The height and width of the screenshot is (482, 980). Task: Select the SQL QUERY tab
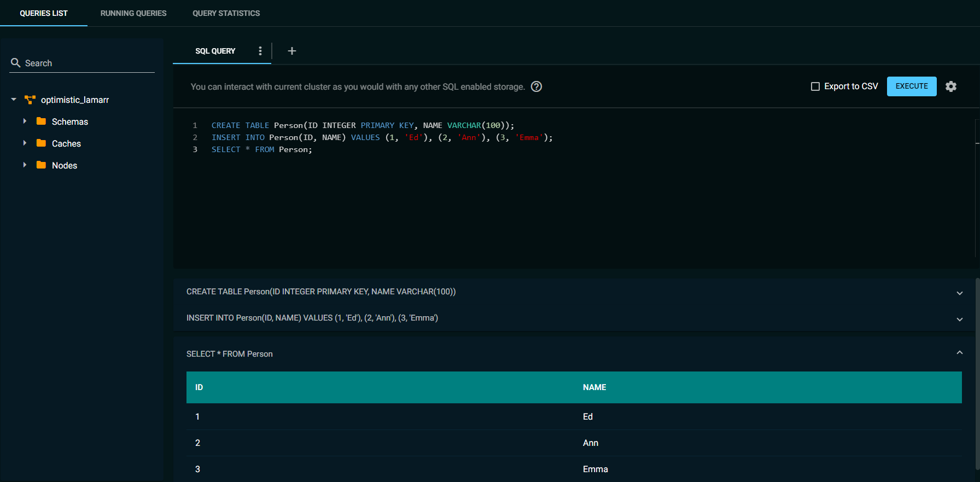(x=215, y=51)
